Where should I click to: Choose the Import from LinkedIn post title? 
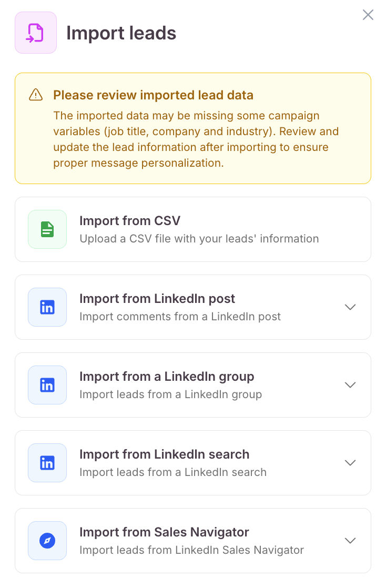pos(157,299)
